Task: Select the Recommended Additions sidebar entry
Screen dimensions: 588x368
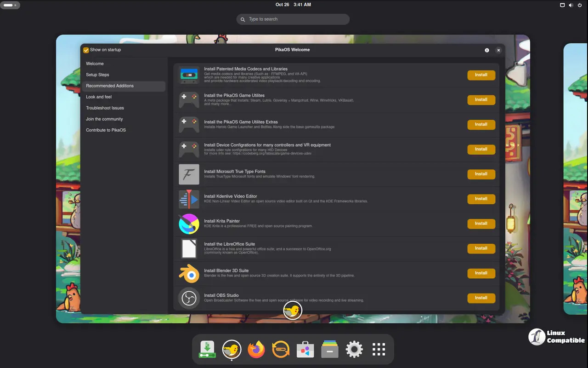Action: pyautogui.click(x=110, y=86)
